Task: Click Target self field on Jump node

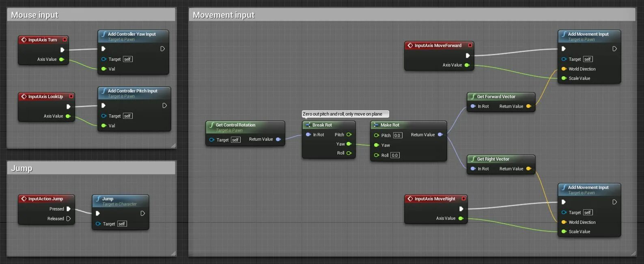Action: [122, 224]
